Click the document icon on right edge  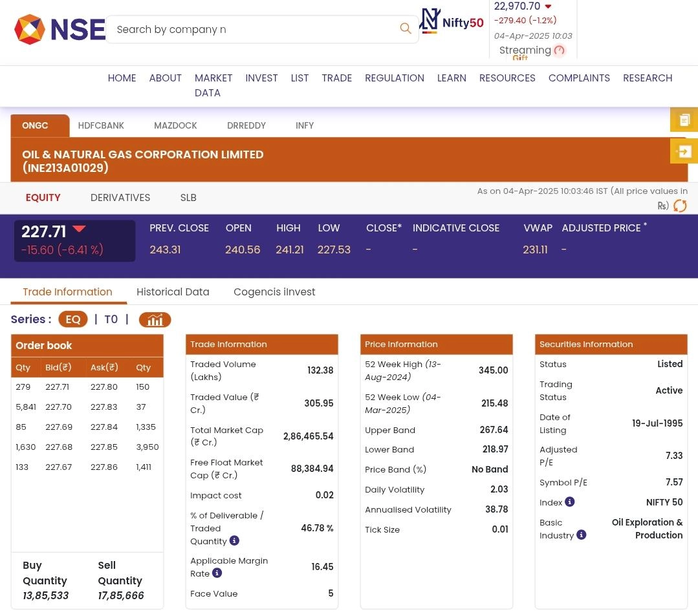(x=684, y=120)
